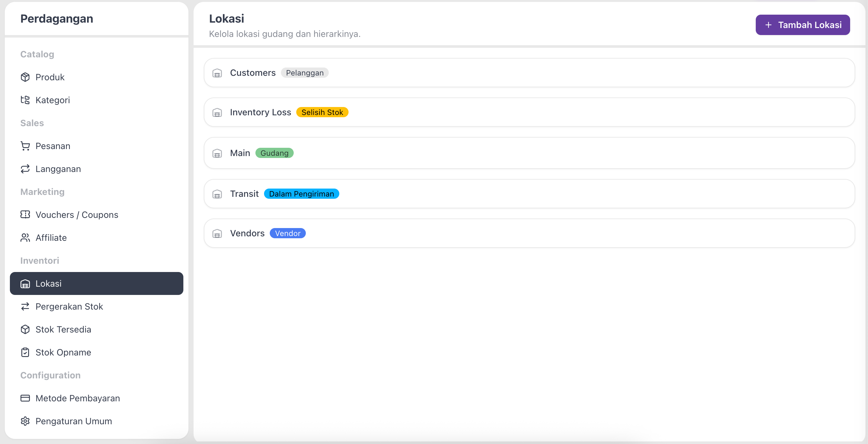This screenshot has height=444, width=868.
Task: Click the Langganan repeat arrows icon
Action: click(25, 168)
